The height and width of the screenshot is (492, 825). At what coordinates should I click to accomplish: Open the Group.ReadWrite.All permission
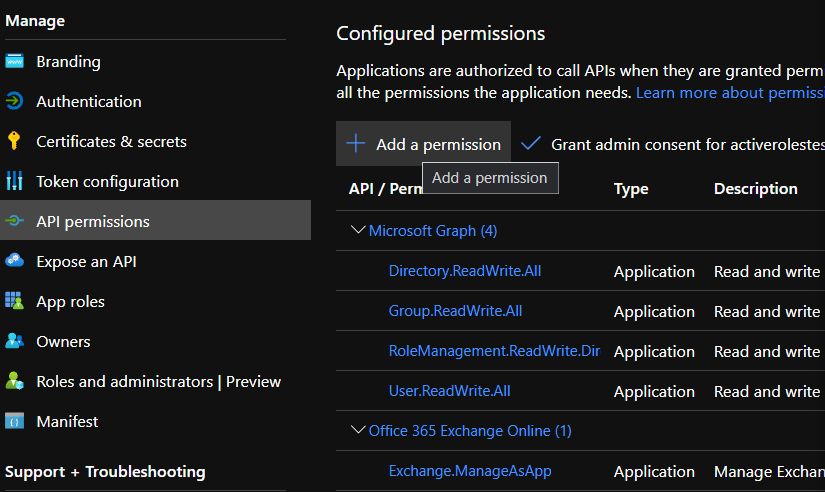click(x=455, y=310)
